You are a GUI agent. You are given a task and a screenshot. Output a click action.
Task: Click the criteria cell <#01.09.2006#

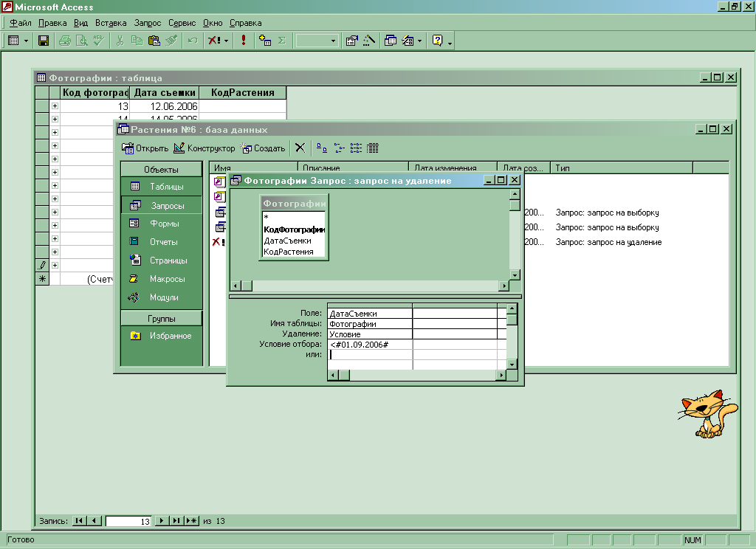click(370, 345)
